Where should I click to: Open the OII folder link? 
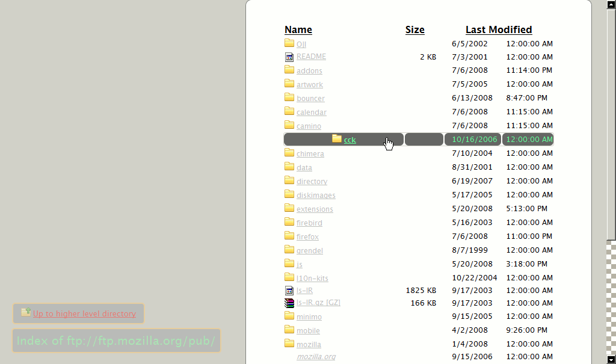point(301,45)
